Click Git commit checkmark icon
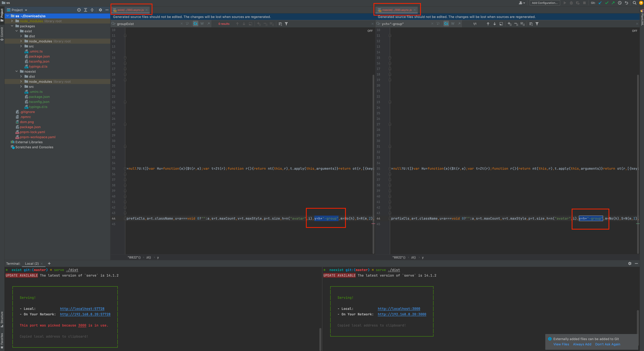The image size is (644, 351). tap(607, 3)
